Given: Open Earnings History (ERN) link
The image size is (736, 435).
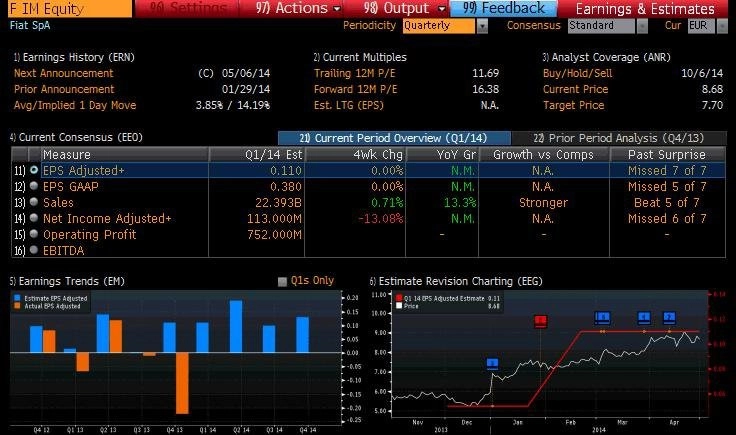Looking at the screenshot, I should (x=74, y=57).
